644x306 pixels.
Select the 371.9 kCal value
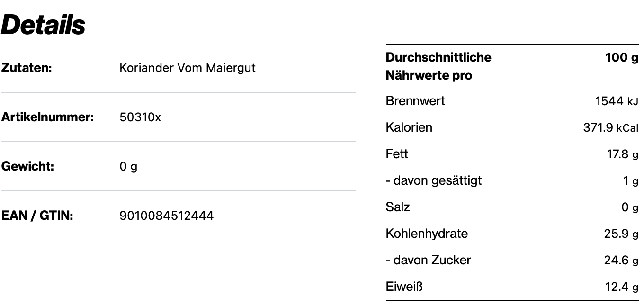click(x=610, y=127)
